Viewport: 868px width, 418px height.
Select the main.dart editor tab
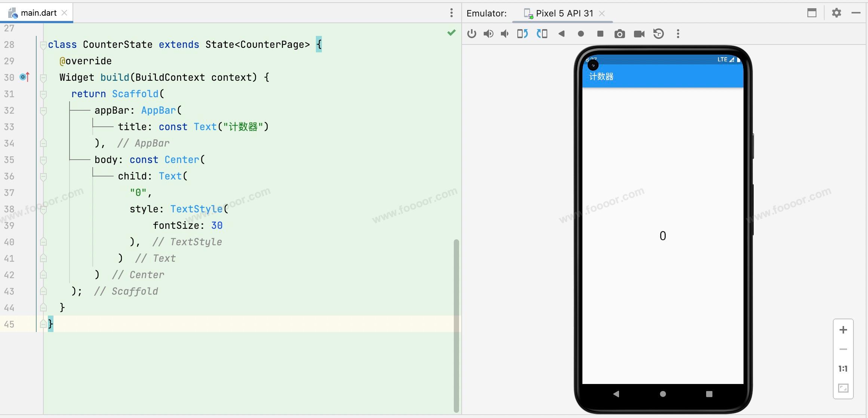point(39,13)
